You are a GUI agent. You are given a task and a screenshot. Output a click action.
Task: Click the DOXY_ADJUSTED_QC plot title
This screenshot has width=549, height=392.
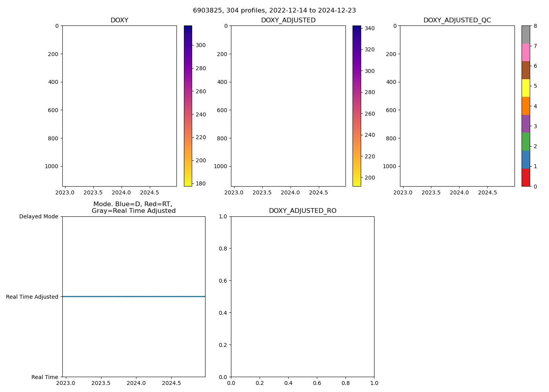coord(457,20)
